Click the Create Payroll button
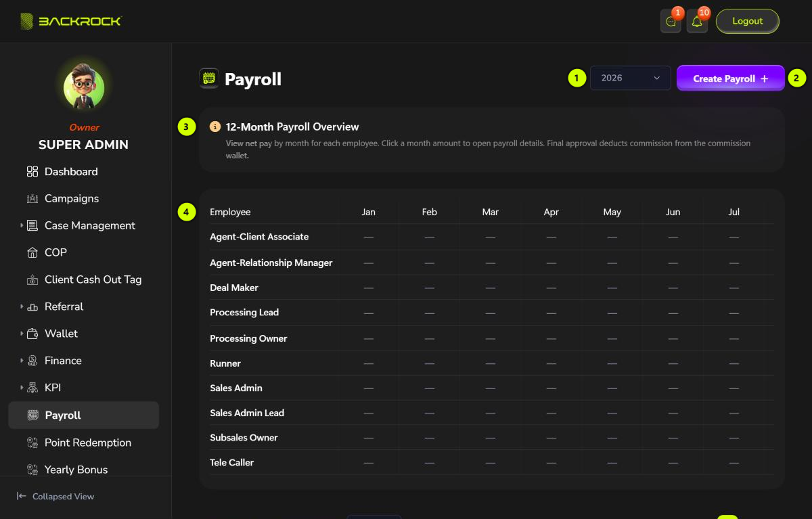 [731, 78]
